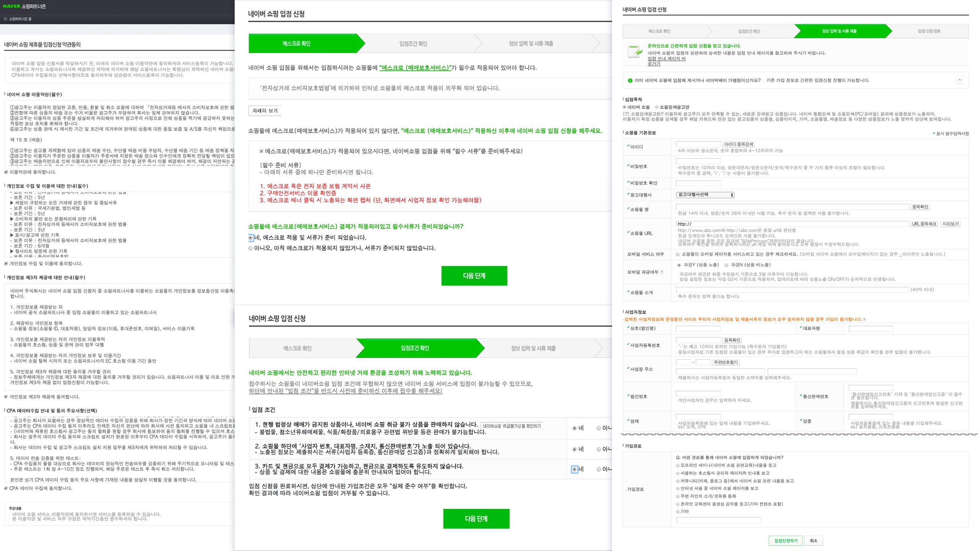Viewport: 980px width, 551px height.
Task: Click the NAVER 쇼핑파트너존 logo
Action: (x=24, y=6)
